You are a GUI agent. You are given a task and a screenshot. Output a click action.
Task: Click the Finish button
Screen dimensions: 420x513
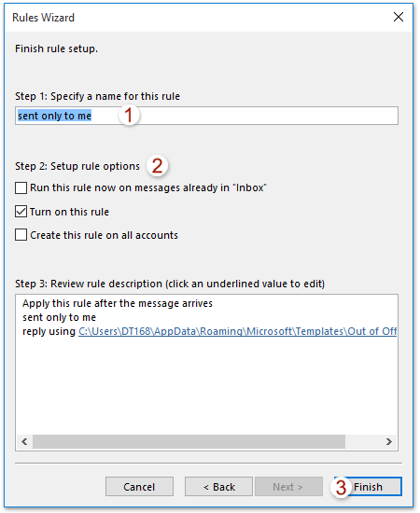[368, 487]
